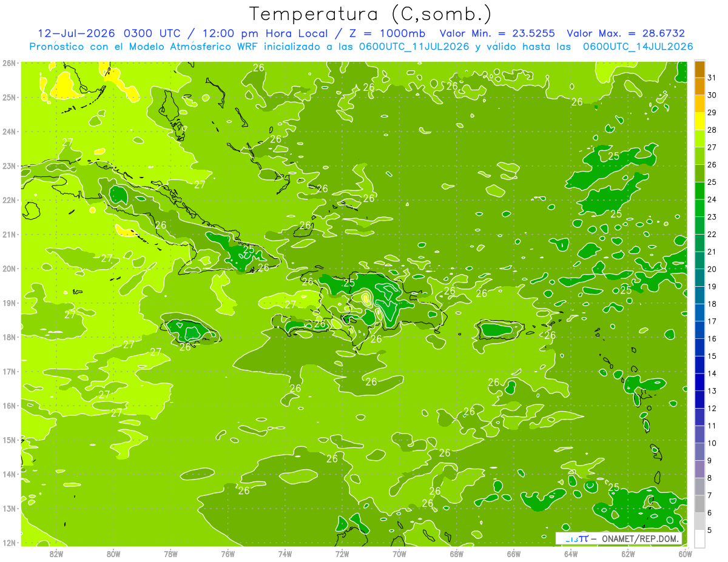728x562 pixels.
Task: Click the 22N latitude label
Action: coord(9,200)
